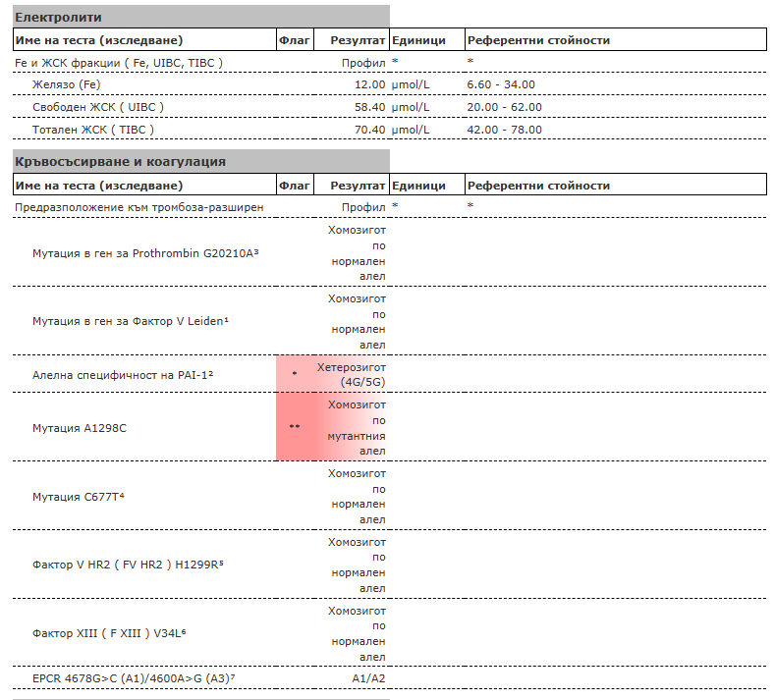The width and height of the screenshot is (774, 700).
Task: Select the Свободен ЖСК (UIBC) test name
Action: pyautogui.click(x=98, y=107)
